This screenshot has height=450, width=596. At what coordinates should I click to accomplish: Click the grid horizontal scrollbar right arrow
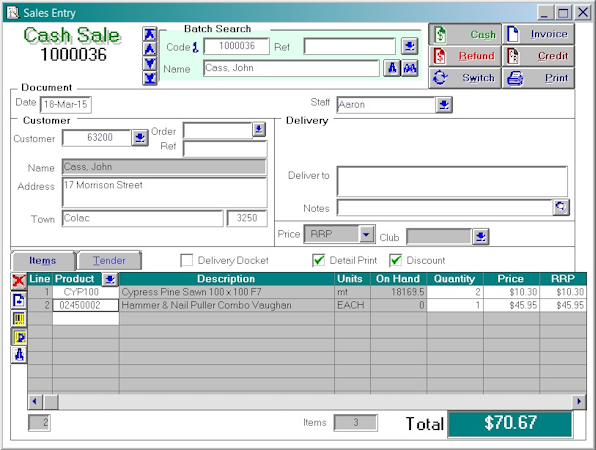click(x=579, y=401)
